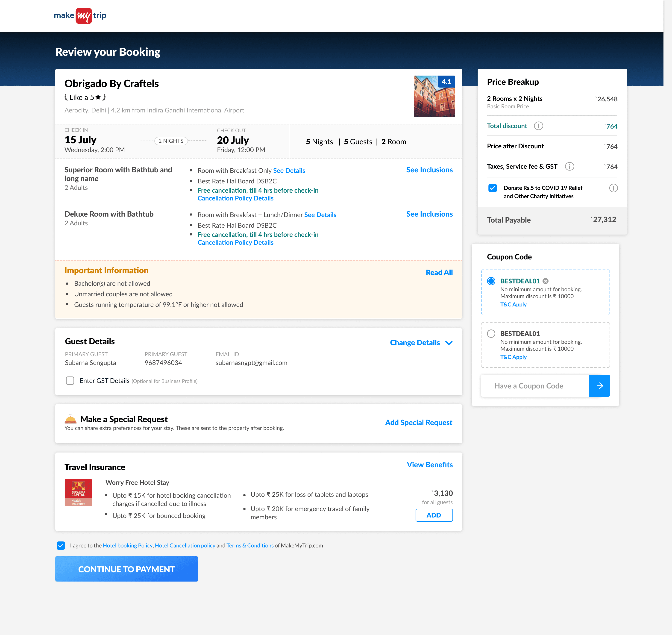The width and height of the screenshot is (672, 635).
Task: Select the second BESTDEAL01 coupon radio button
Action: 491,333
